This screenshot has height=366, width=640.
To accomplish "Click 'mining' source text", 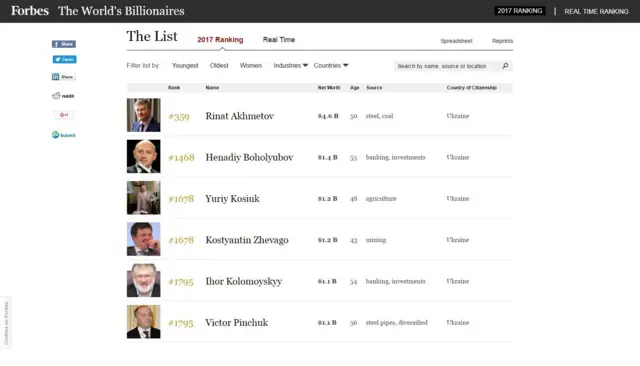I will tap(376, 240).
